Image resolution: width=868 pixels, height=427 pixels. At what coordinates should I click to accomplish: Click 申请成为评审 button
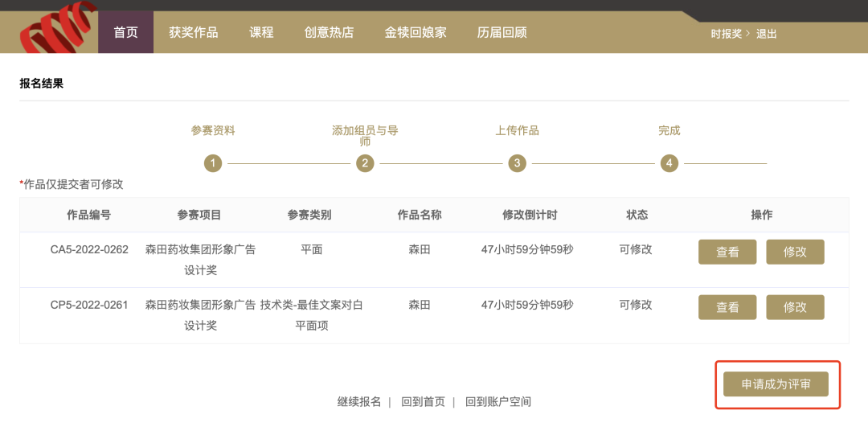tap(776, 384)
